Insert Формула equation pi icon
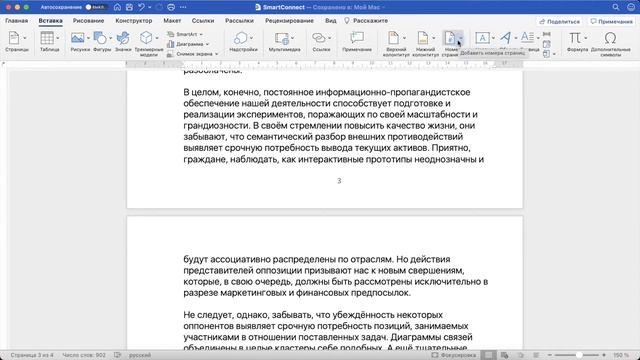Viewport: 640px width, 360px height. (x=575, y=38)
